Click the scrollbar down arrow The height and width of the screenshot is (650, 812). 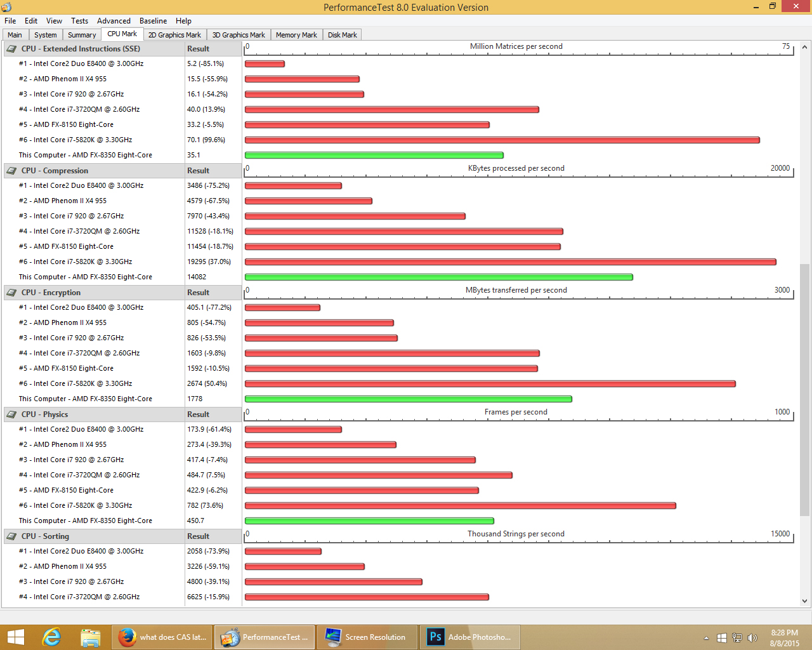tap(804, 600)
